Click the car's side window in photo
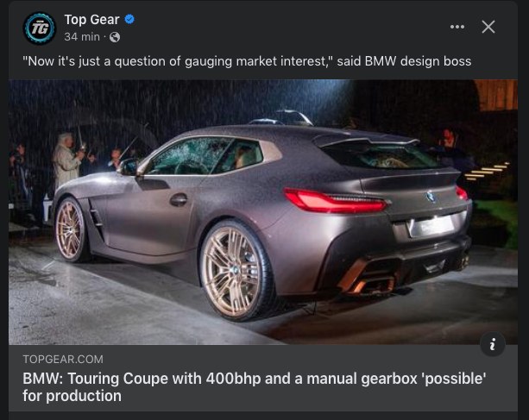The width and height of the screenshot is (529, 420). 205,156
